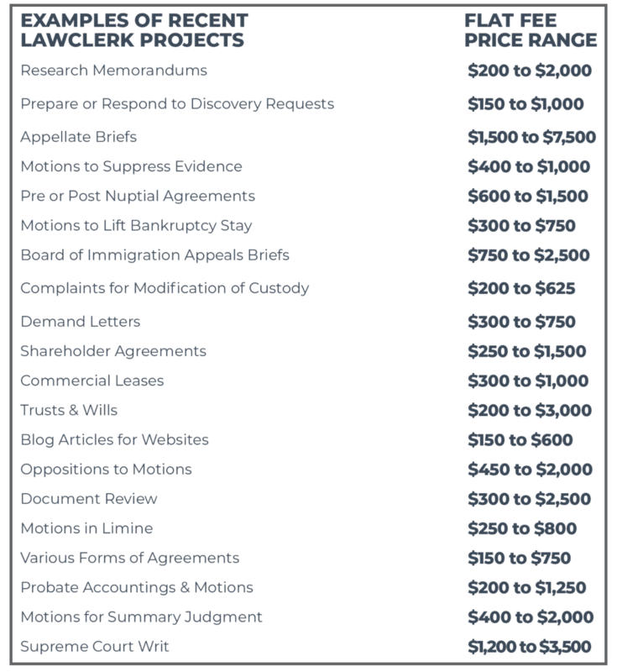Click the $200 to $625 price range

click(521, 288)
